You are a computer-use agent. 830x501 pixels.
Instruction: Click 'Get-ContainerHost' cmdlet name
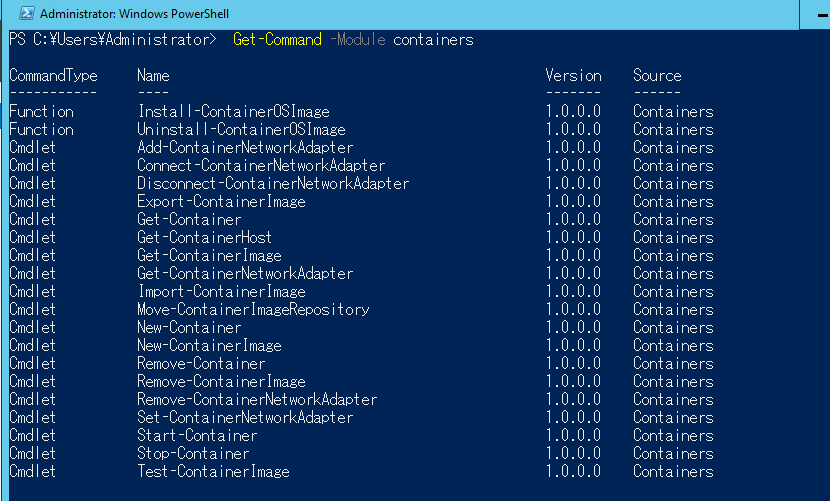click(204, 238)
